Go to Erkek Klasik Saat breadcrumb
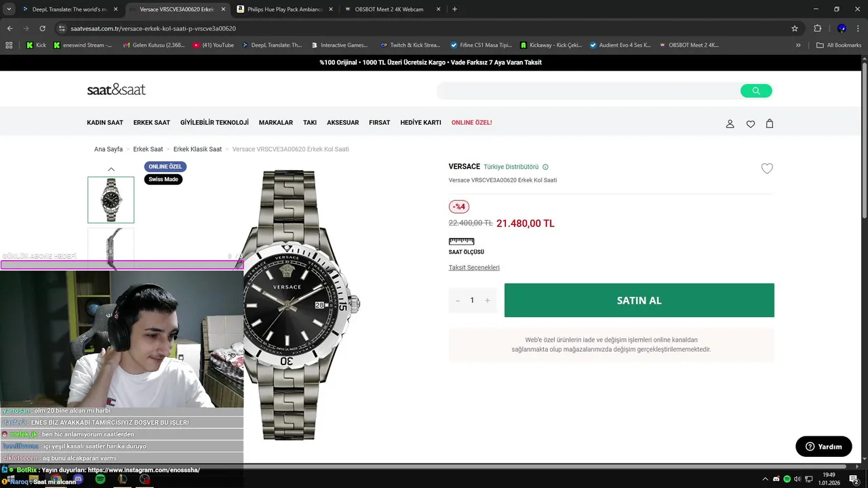 (197, 149)
